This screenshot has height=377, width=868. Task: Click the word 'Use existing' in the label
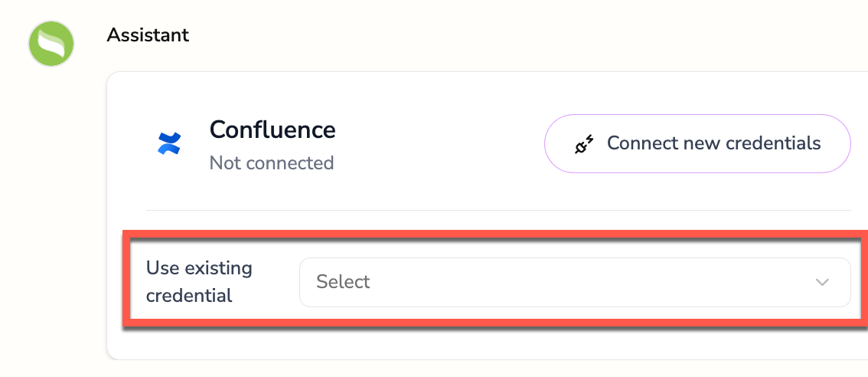tap(199, 268)
